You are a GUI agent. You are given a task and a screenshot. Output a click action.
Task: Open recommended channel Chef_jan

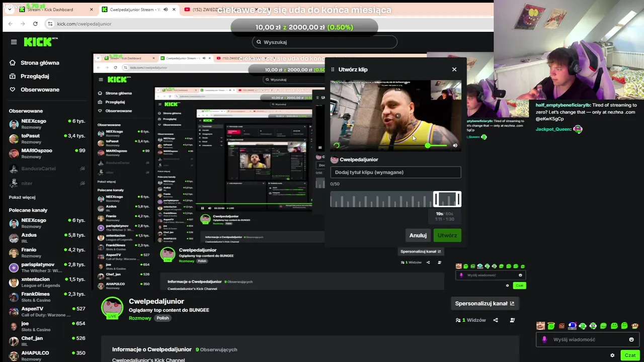[x=47, y=341]
